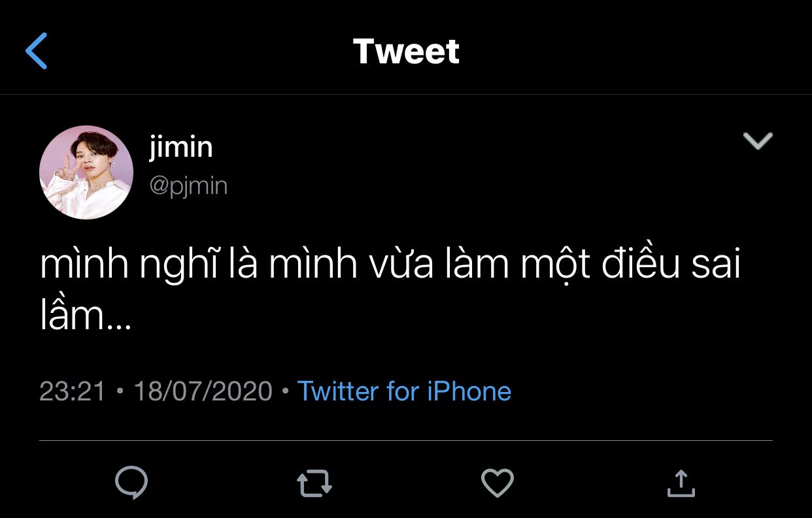Tap the word "sai" in the tweet
The width and height of the screenshot is (812, 518).
coord(717,265)
